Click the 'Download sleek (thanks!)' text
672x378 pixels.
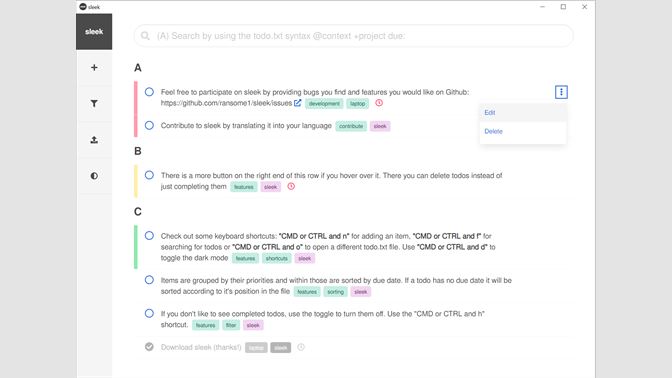(x=201, y=347)
